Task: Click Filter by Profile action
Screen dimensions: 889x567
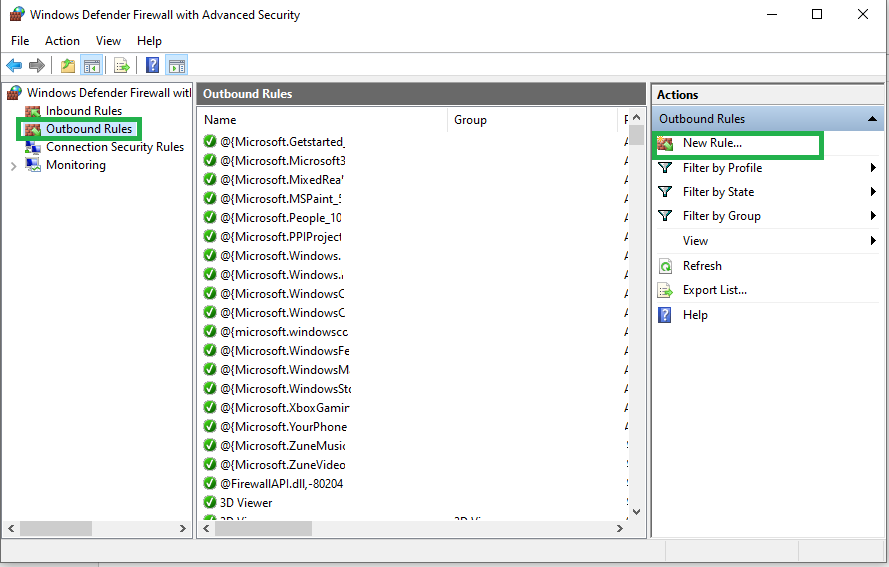Action: click(x=722, y=168)
